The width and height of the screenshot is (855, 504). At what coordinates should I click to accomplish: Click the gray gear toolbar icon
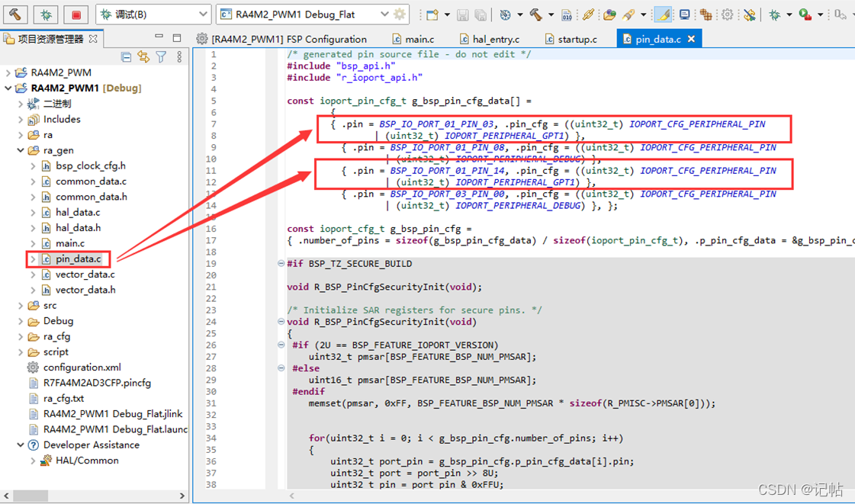click(728, 14)
